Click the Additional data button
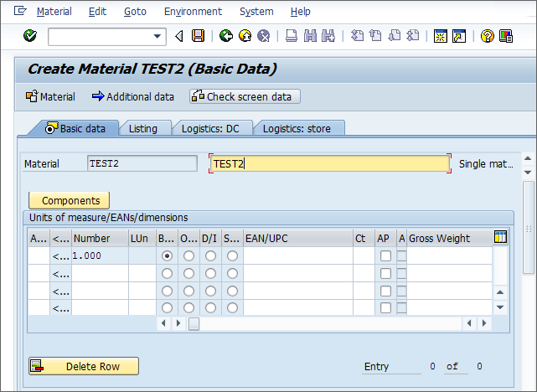Screen dimensions: 537x392 click(x=133, y=96)
